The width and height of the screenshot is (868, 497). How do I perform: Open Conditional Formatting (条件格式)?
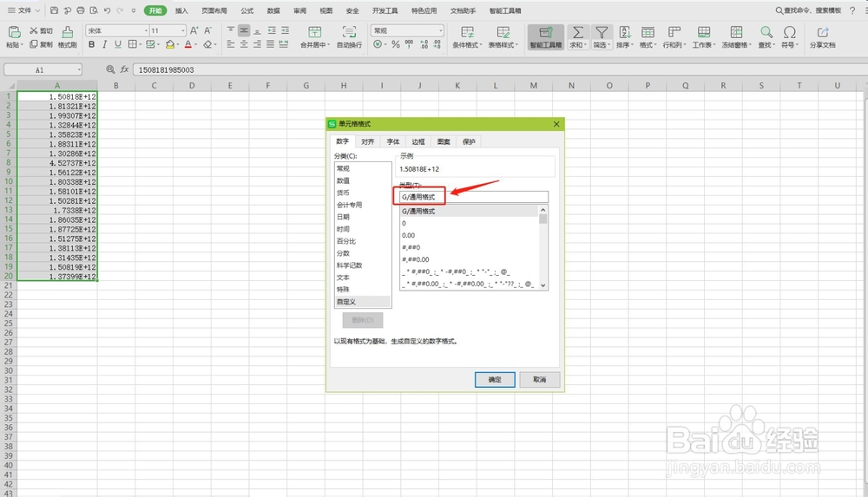coord(467,37)
